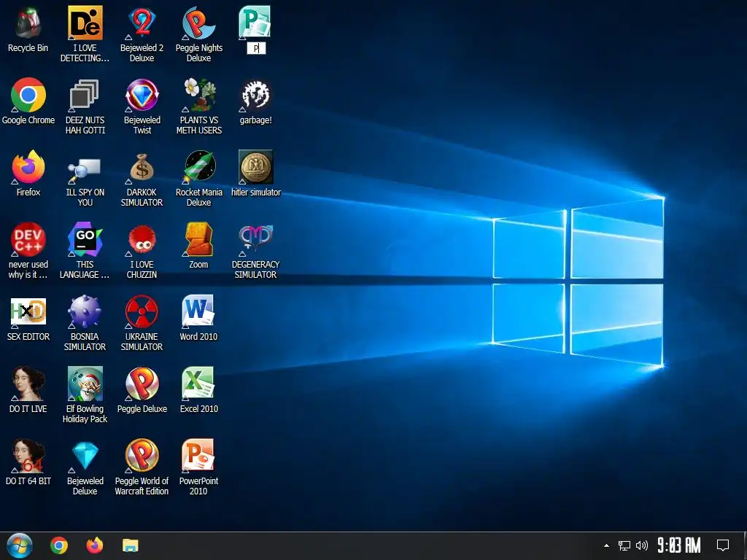Select the DO IT 64 BIT icon
The height and width of the screenshot is (560, 747).
pos(28,456)
